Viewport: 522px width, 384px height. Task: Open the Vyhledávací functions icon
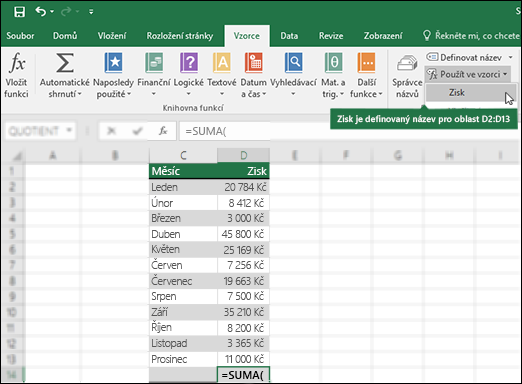pyautogui.click(x=293, y=62)
